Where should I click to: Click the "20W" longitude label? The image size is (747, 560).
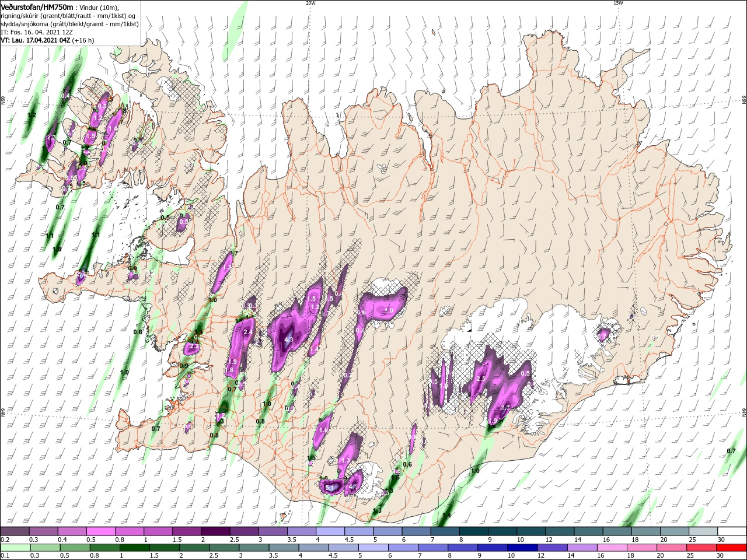[x=310, y=3]
